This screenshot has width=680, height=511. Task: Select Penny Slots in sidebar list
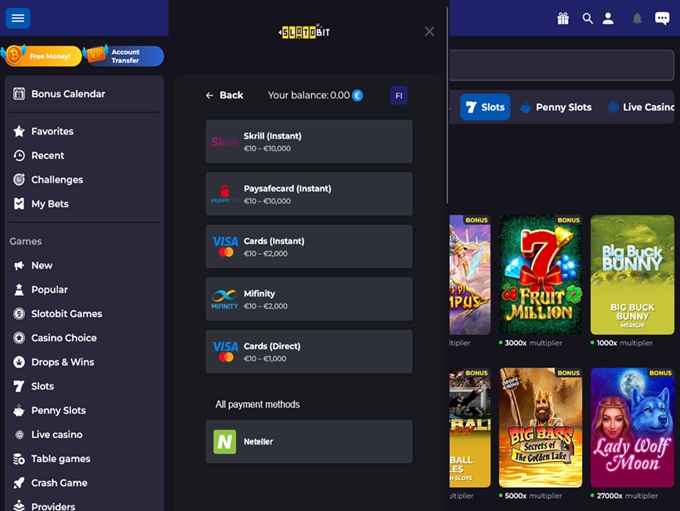click(x=49, y=410)
